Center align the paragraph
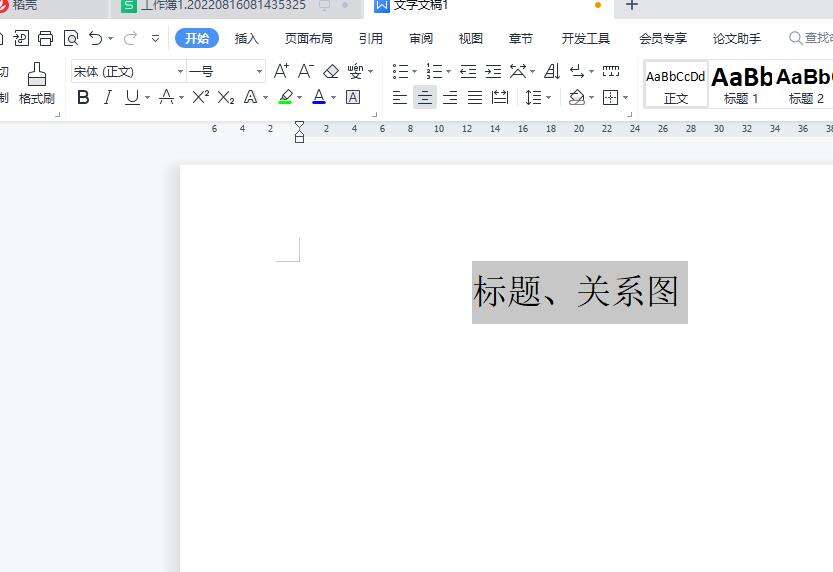The height and width of the screenshot is (572, 833). [x=424, y=97]
